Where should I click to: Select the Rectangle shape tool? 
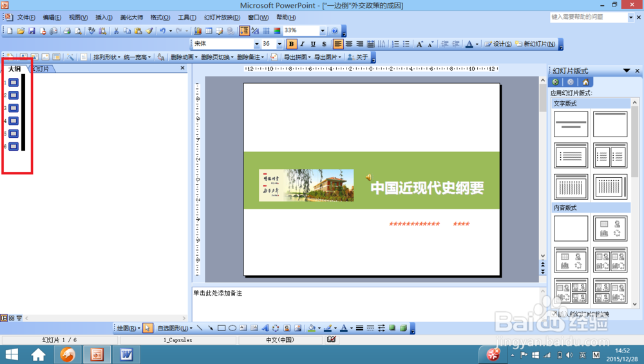222,328
